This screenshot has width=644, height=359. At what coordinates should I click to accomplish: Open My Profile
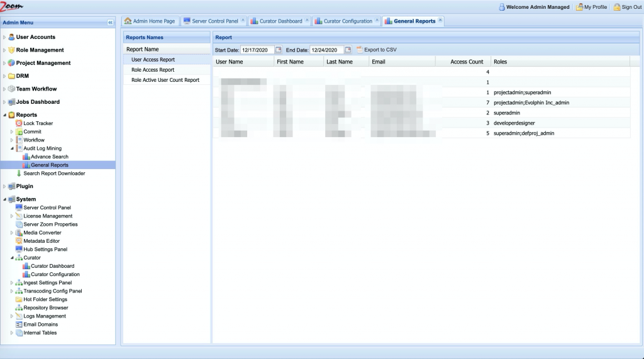[591, 7]
